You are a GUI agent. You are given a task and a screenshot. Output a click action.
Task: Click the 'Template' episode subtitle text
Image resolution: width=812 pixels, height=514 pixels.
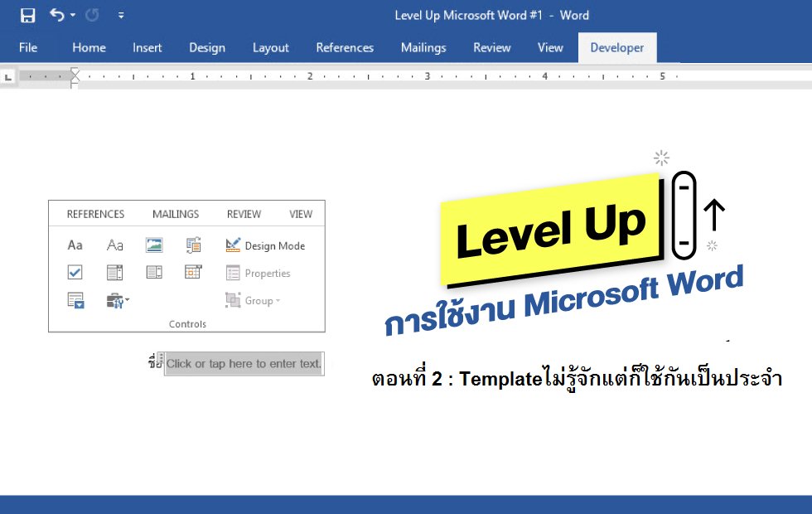pos(577,378)
